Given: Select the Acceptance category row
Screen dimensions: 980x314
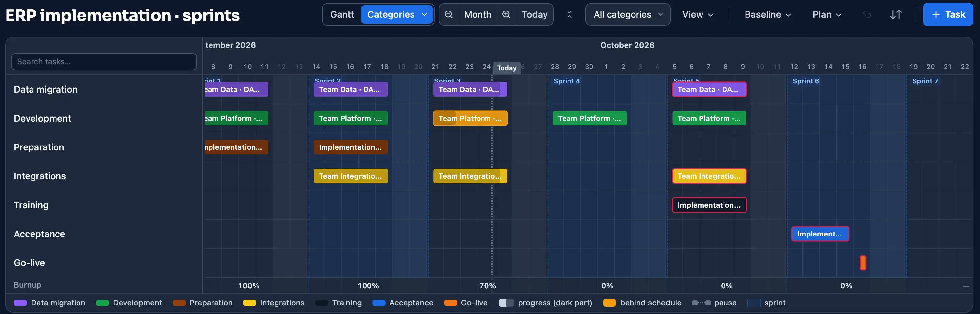Looking at the screenshot, I should 104,234.
